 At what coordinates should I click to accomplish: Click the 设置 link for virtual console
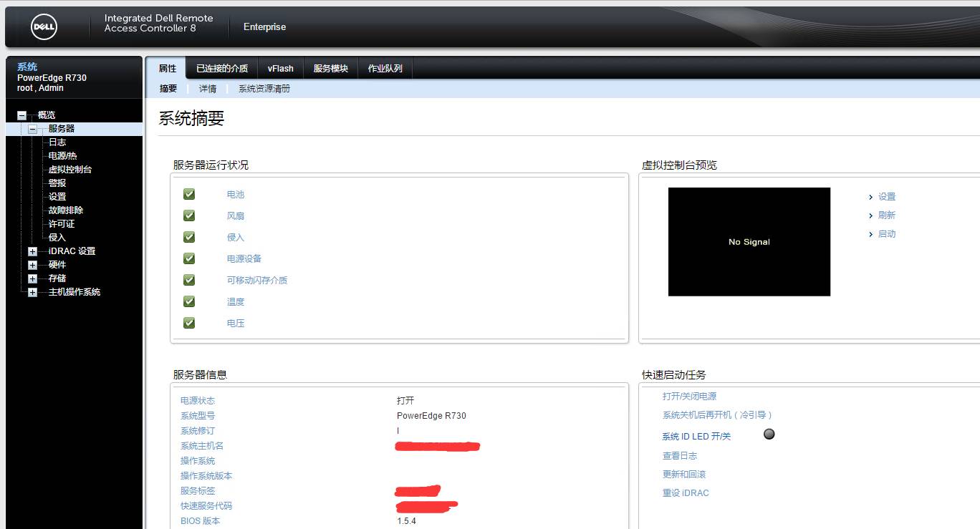pos(887,197)
